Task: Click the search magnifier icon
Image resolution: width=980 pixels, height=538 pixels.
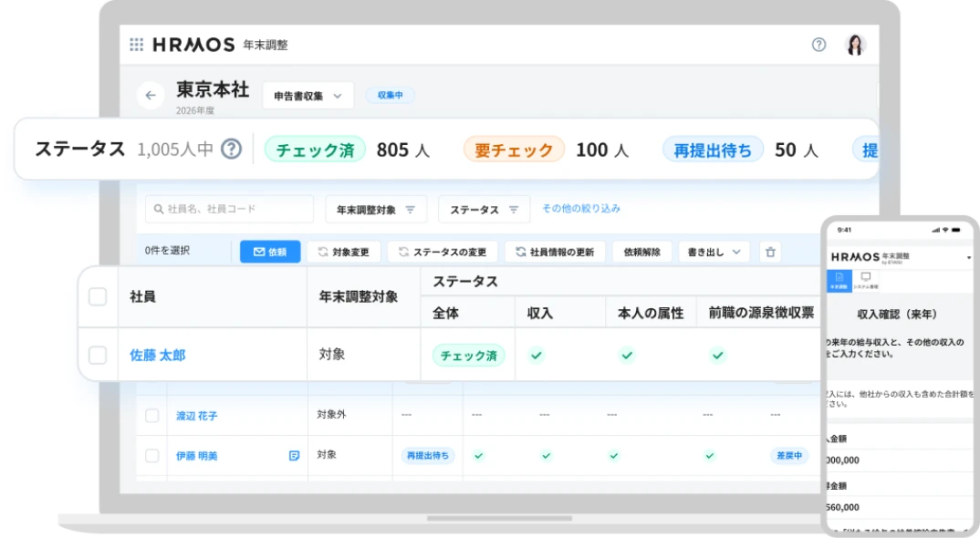Action: [159, 209]
